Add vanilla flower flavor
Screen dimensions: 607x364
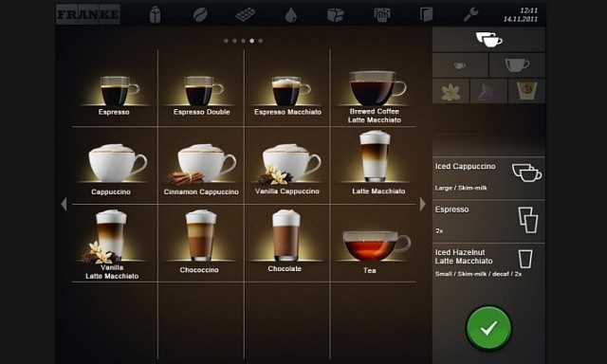[451, 91]
